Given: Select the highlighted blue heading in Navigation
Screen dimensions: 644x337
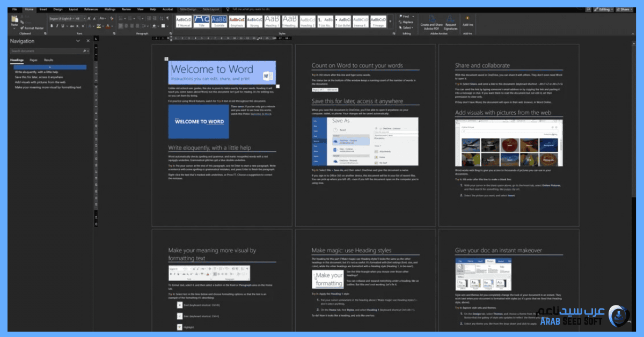Looking at the screenshot, I should (50, 67).
